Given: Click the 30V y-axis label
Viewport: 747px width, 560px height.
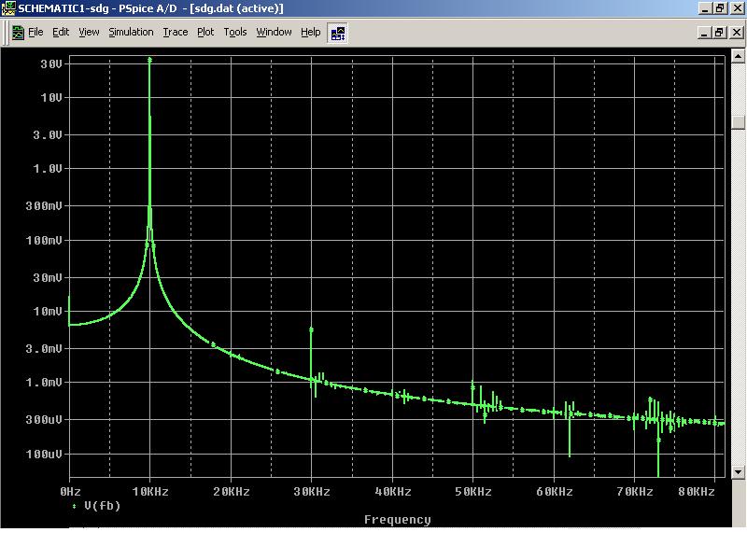Looking at the screenshot, I should coord(51,63).
